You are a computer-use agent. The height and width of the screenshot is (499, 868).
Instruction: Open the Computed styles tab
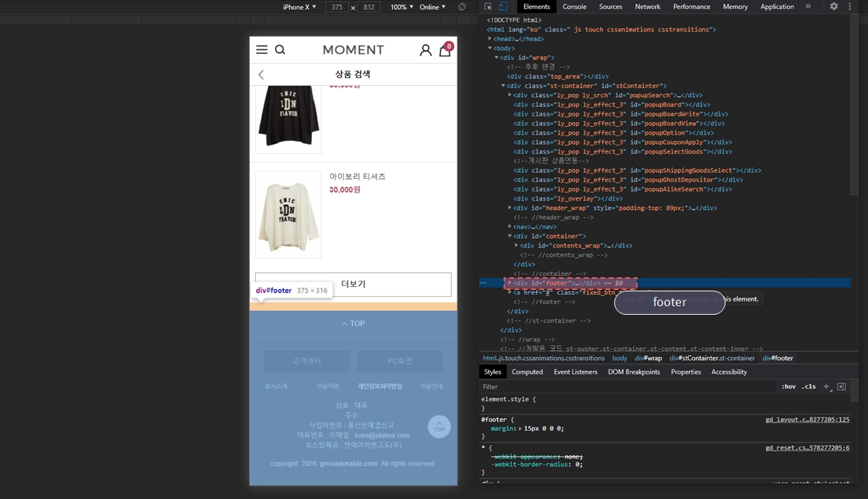[x=527, y=372]
